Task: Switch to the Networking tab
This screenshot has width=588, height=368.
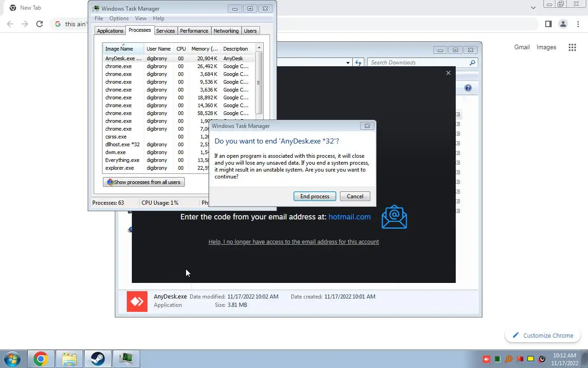Action: click(226, 31)
